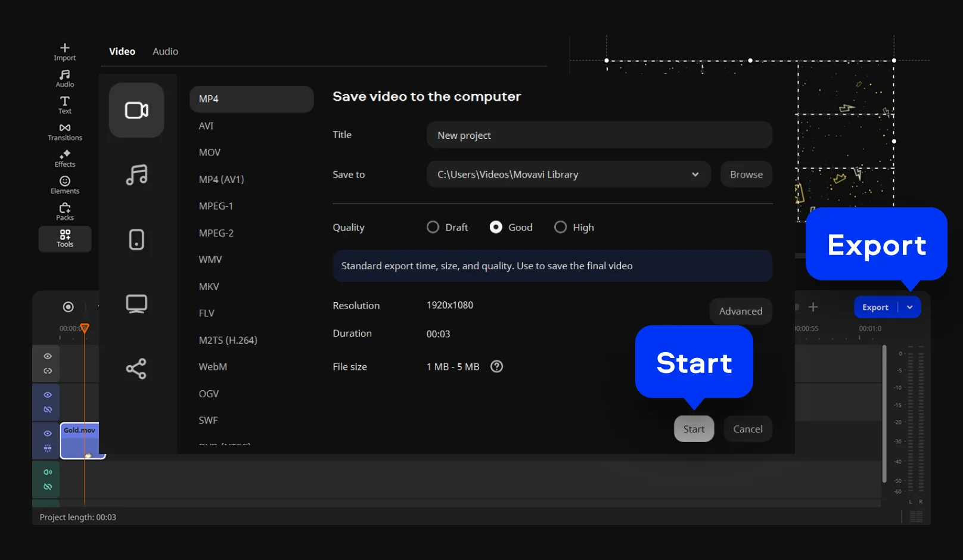Switch to the Audio tab
963x560 pixels.
click(x=165, y=51)
